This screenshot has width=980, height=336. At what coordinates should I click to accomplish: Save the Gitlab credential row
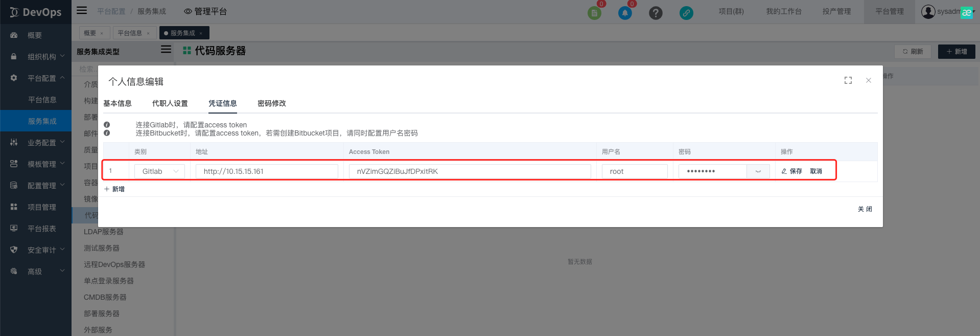click(792, 171)
